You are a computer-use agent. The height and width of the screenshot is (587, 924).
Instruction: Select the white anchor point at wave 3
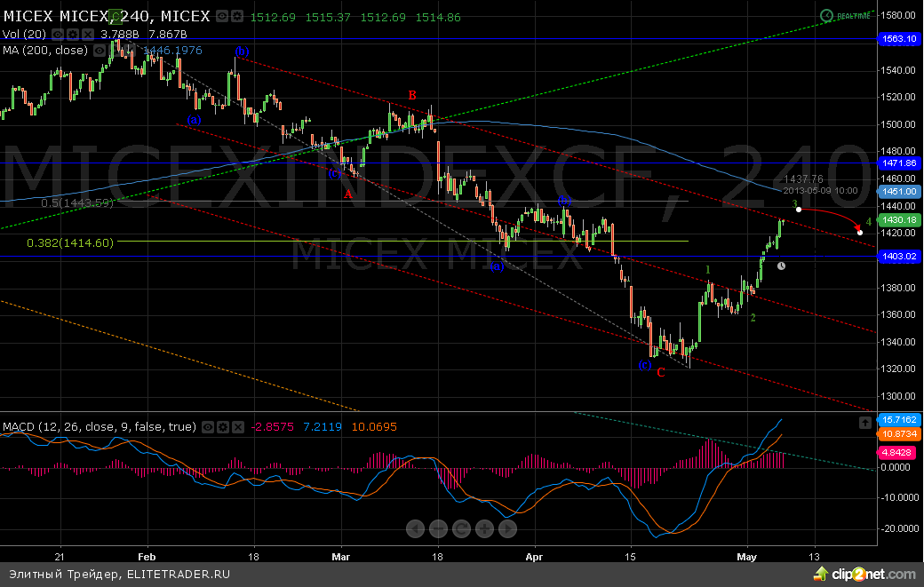click(x=799, y=210)
